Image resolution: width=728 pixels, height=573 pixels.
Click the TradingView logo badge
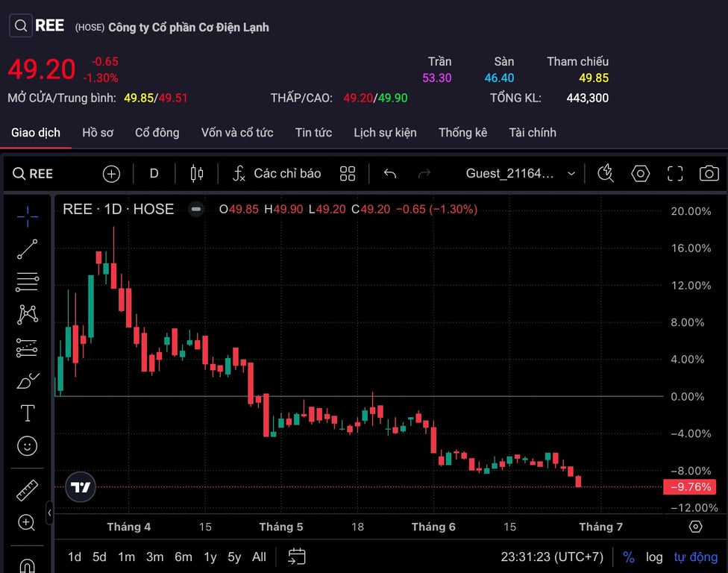[81, 487]
